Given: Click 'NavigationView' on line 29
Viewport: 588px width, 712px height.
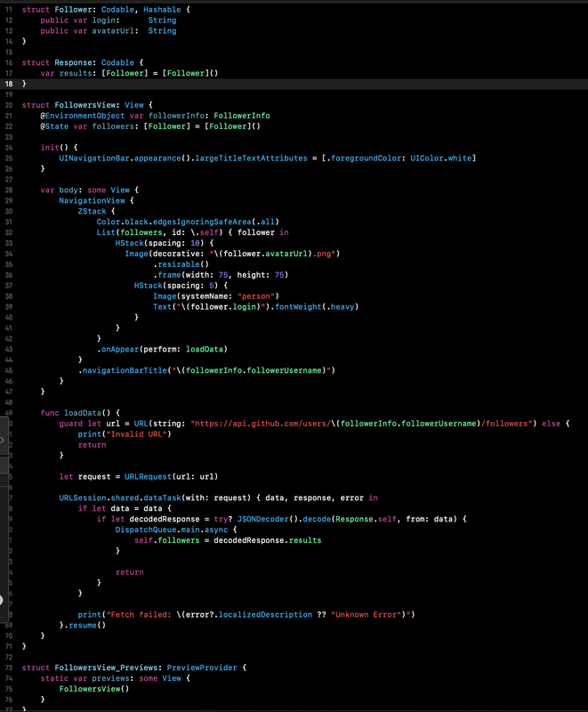Looking at the screenshot, I should pos(93,201).
